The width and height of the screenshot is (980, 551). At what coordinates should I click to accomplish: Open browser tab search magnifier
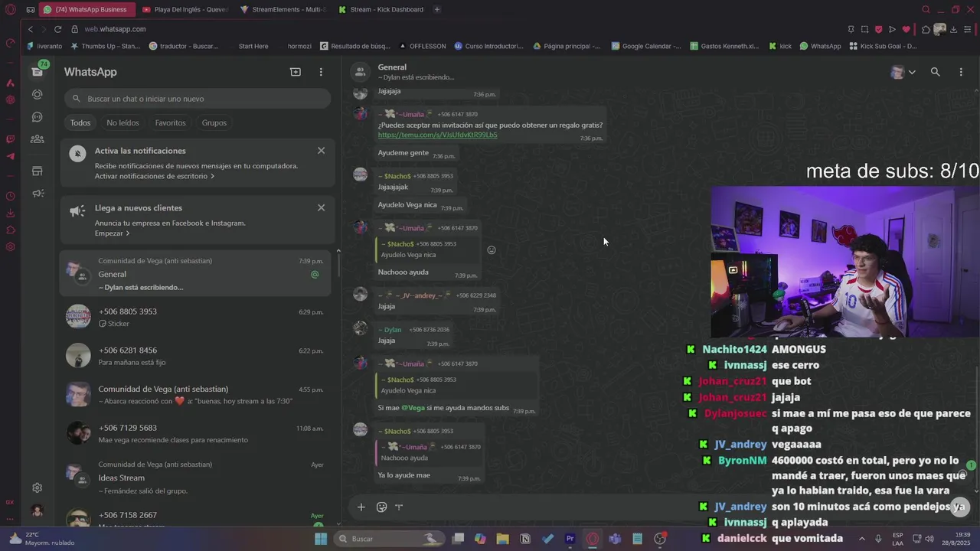[x=926, y=9]
